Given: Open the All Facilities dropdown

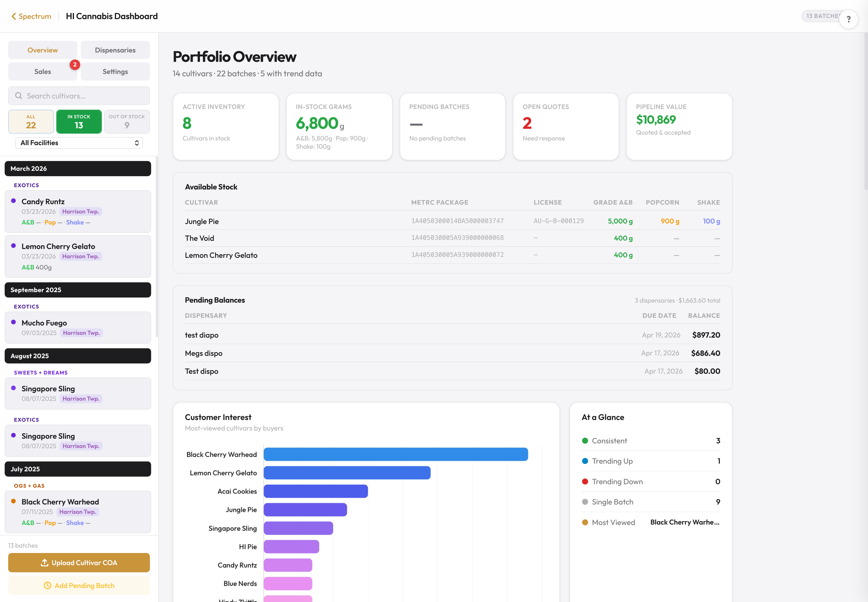Looking at the screenshot, I should [x=78, y=143].
